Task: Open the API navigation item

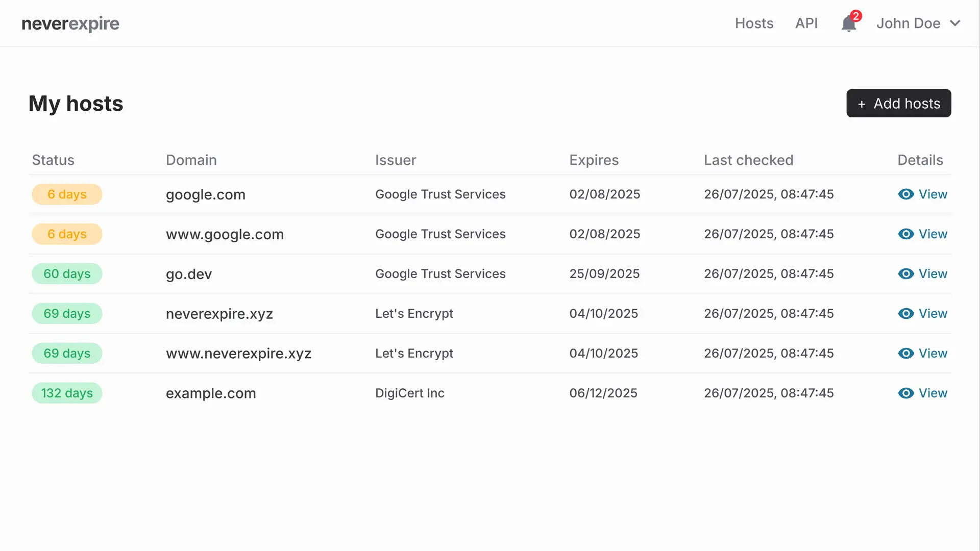Action: point(806,23)
